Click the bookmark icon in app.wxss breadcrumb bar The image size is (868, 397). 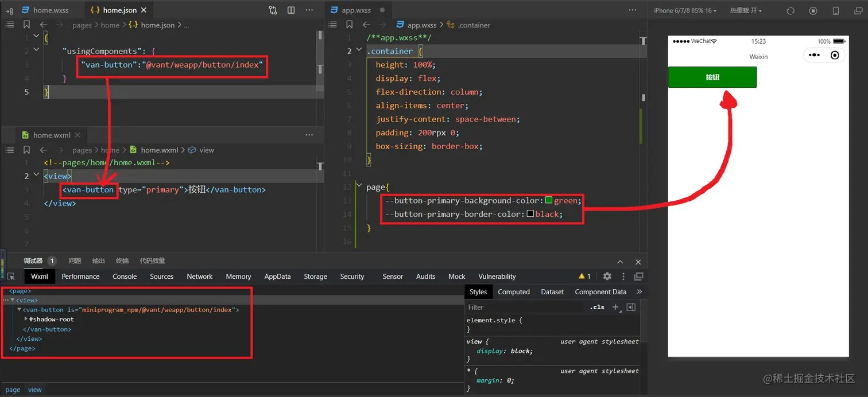pos(349,25)
